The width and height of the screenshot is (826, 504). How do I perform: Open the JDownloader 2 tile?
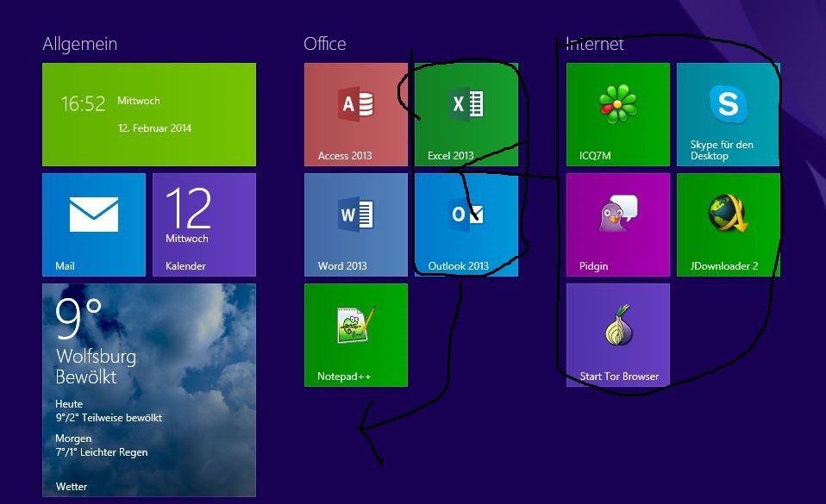pos(728,225)
